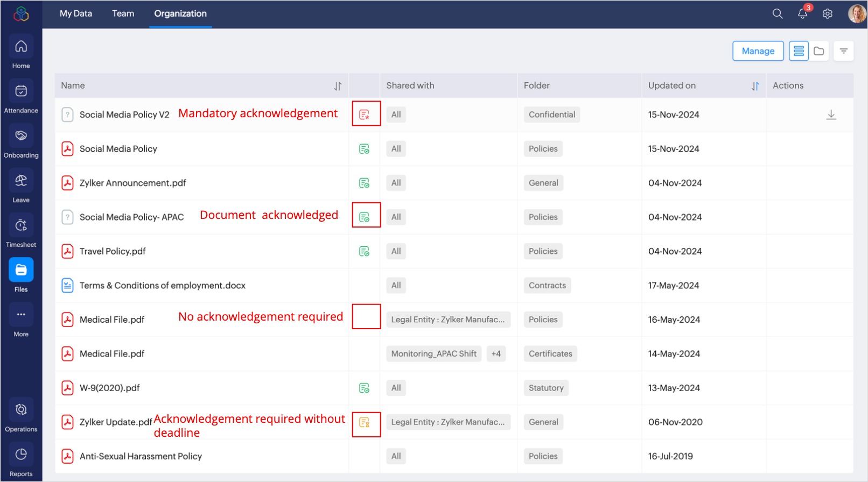Switch to folder view layout
The height and width of the screenshot is (482, 868).
tap(819, 51)
